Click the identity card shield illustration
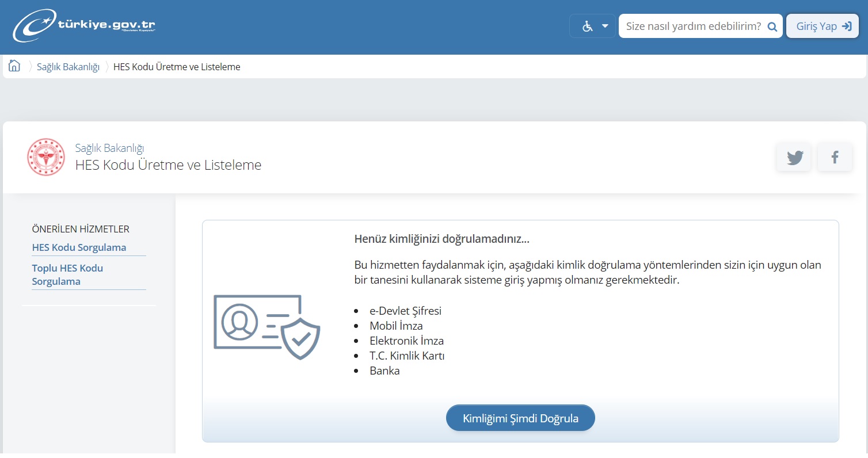Screen dimensions: 868x458 [x=267, y=327]
